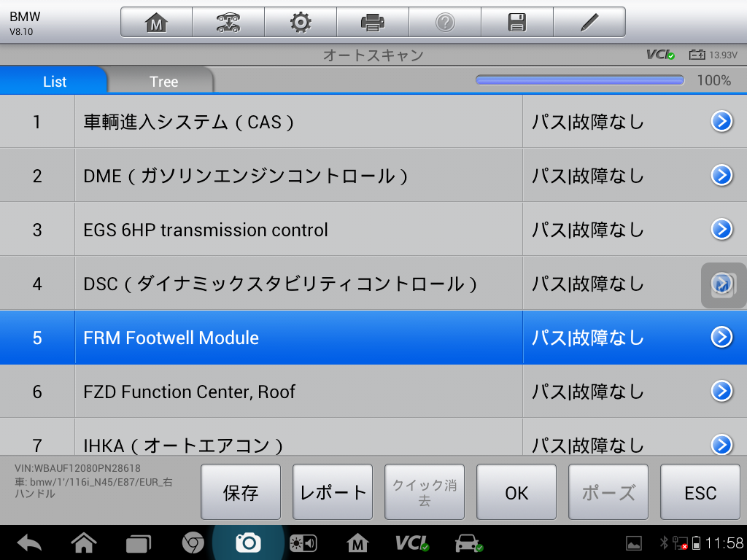
Task: Open details arrow for FZD Function Center
Action: [721, 391]
